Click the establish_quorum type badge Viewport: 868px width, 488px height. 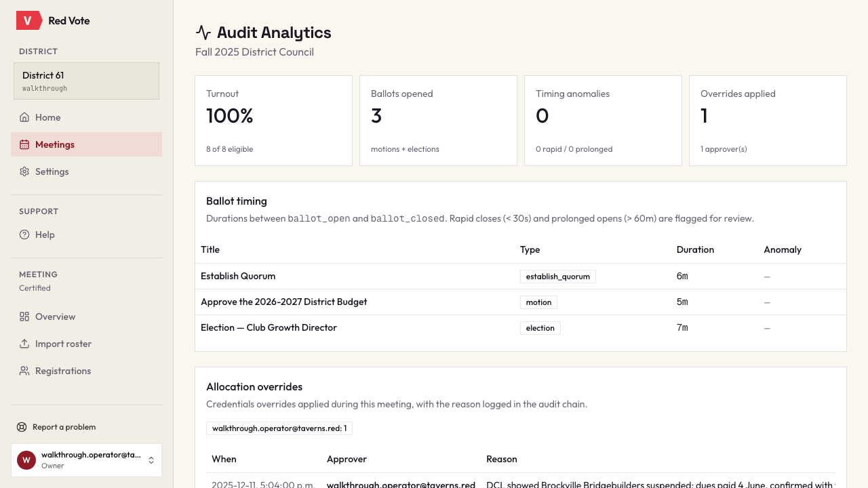click(558, 277)
